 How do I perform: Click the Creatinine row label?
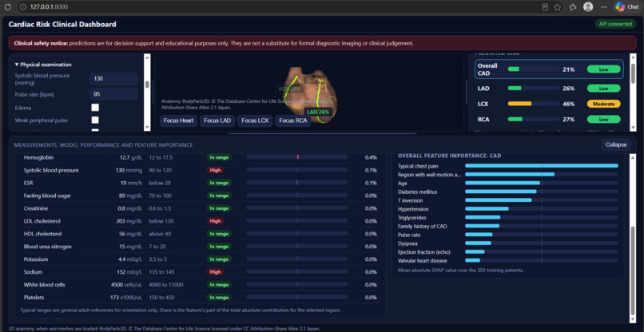pyautogui.click(x=36, y=208)
